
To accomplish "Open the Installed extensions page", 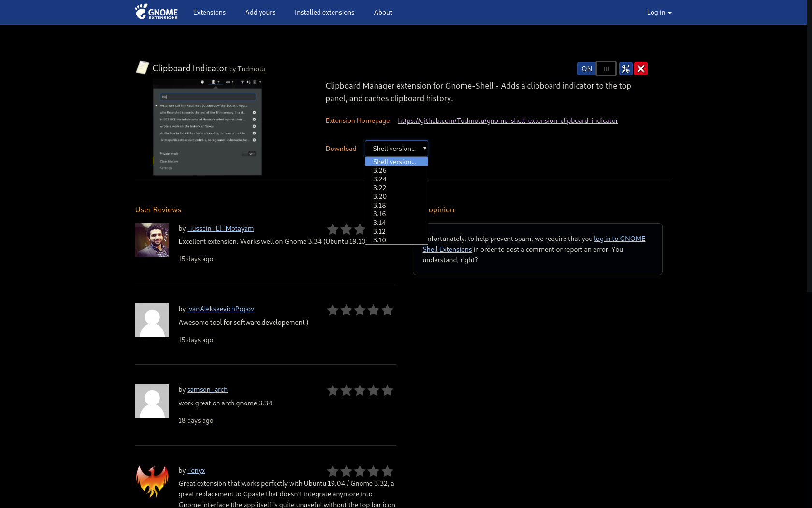I will click(x=324, y=12).
